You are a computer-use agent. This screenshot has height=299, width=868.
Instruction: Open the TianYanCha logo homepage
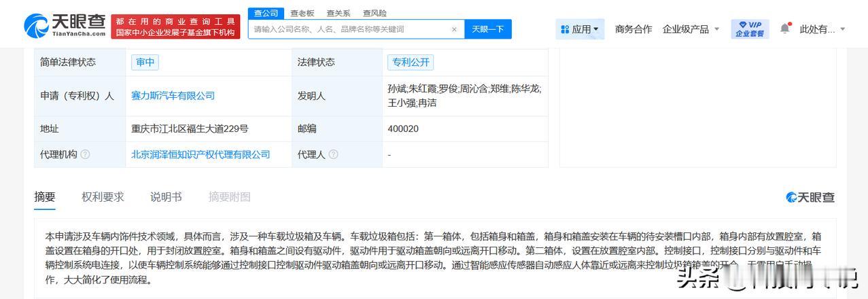tap(65, 27)
